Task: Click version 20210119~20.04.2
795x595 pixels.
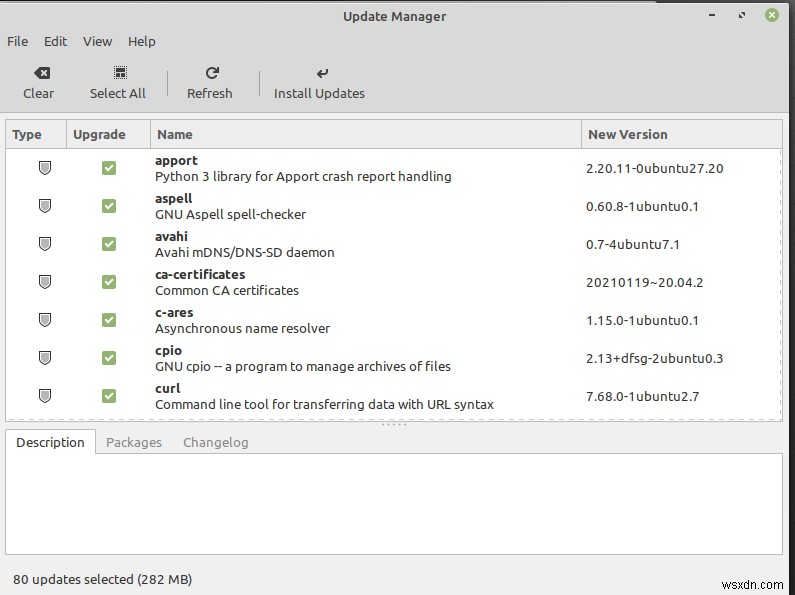Action: pyautogui.click(x=644, y=282)
